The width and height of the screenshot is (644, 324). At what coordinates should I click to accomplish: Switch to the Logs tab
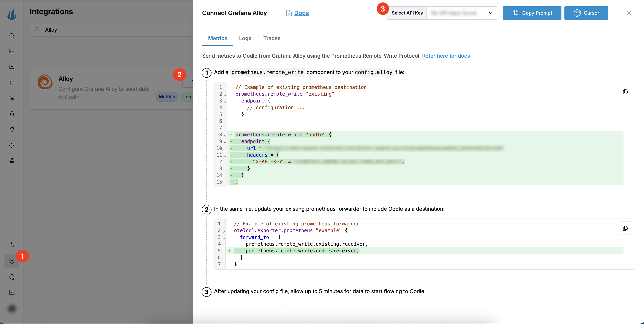245,39
